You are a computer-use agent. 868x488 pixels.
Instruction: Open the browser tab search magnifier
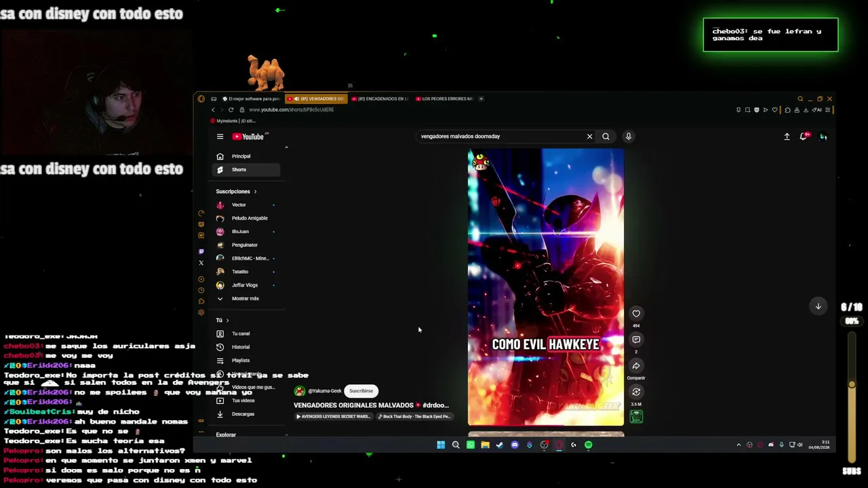pos(800,99)
